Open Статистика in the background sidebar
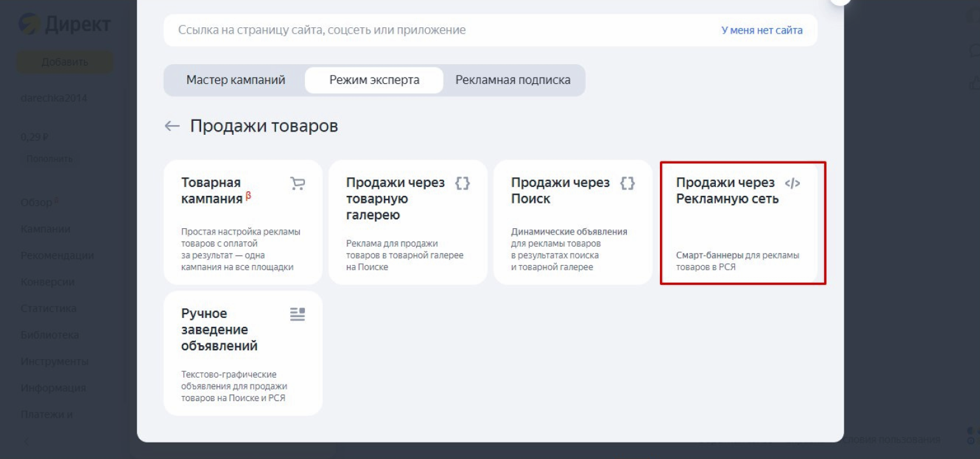This screenshot has height=459, width=980. (48, 308)
